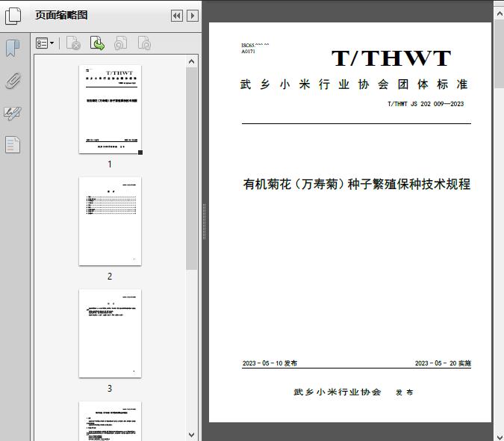Click the 武乡小米行业协会 发布 footer text

coord(353,392)
